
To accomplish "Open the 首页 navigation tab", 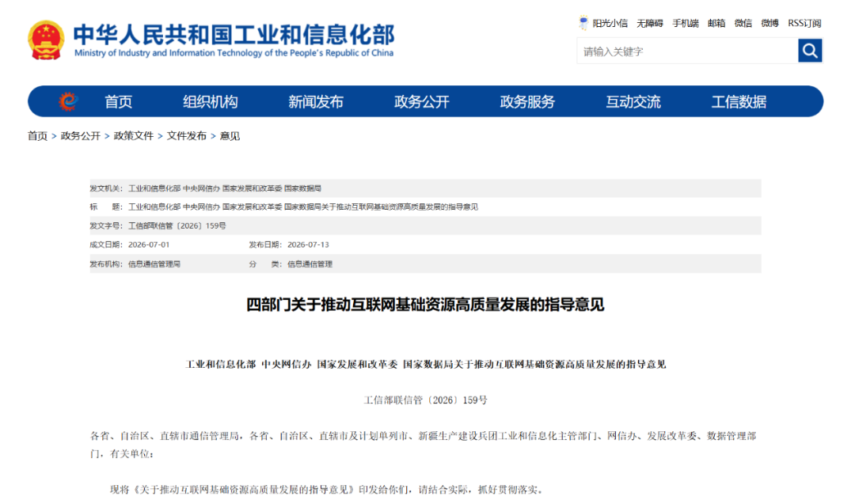I will [x=118, y=102].
